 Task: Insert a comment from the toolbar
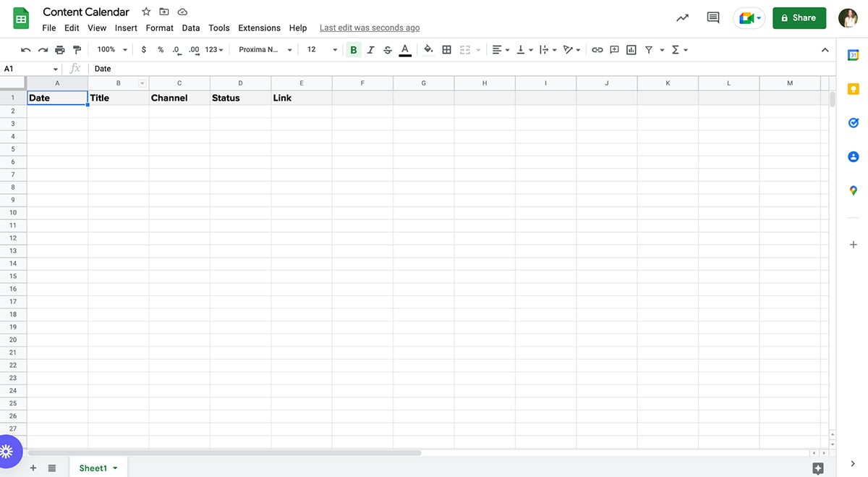pyautogui.click(x=614, y=49)
